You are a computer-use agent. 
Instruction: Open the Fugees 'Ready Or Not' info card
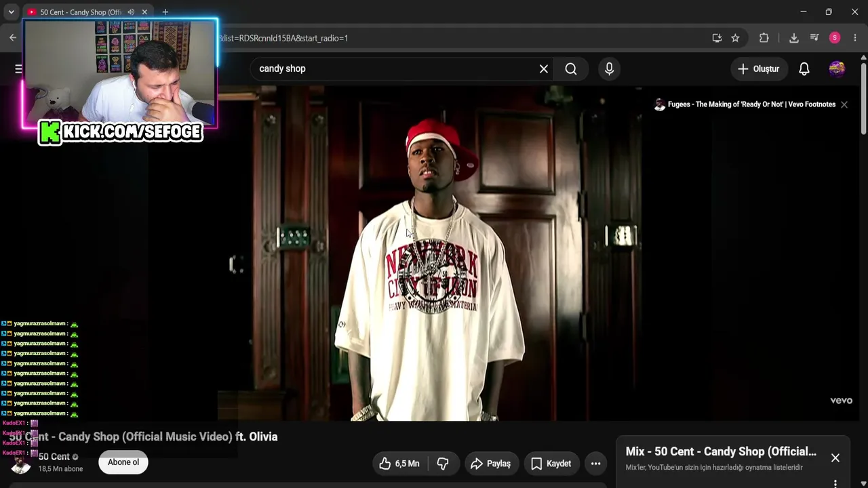(745, 104)
